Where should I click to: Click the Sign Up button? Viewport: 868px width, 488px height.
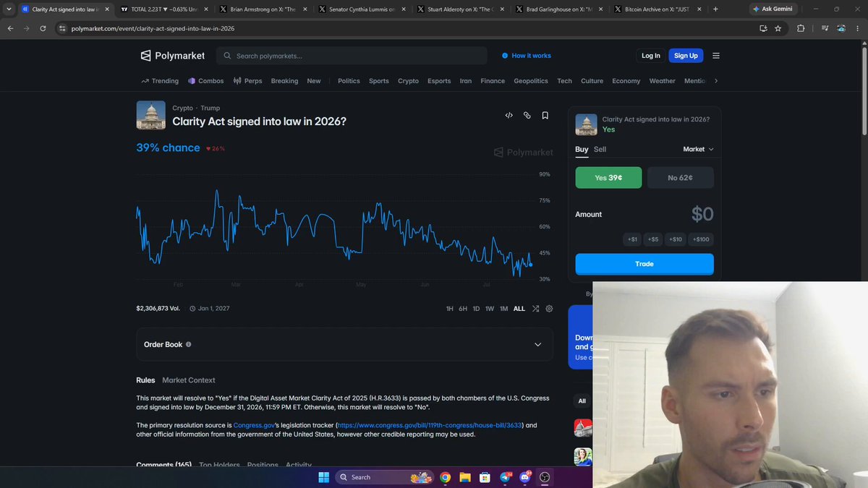(x=686, y=56)
